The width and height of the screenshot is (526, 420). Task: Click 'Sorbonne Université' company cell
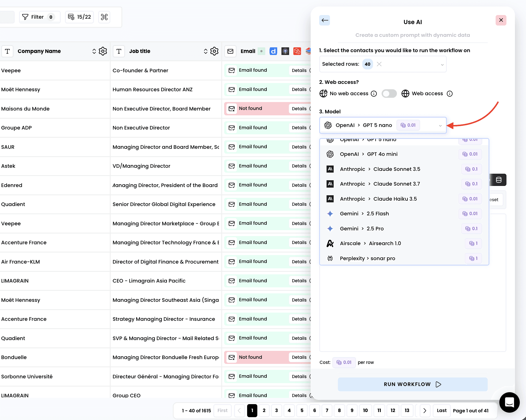pyautogui.click(x=27, y=377)
